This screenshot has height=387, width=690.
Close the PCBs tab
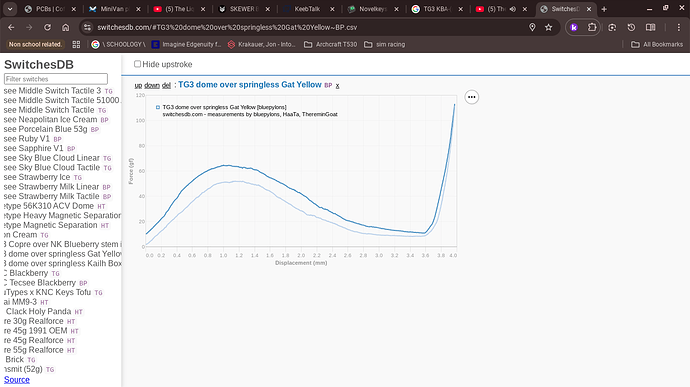(73, 9)
